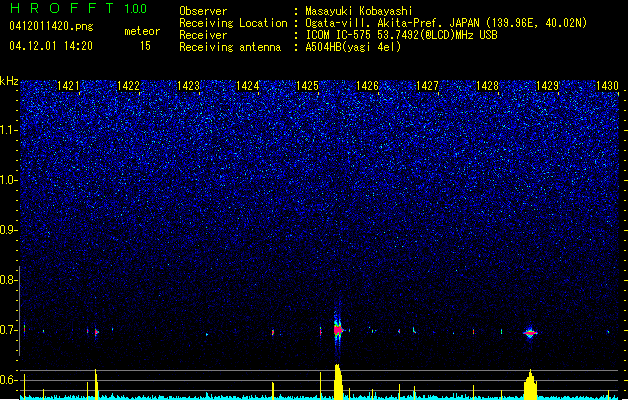Click the 1425 time axis label
629x400 pixels.
point(307,86)
